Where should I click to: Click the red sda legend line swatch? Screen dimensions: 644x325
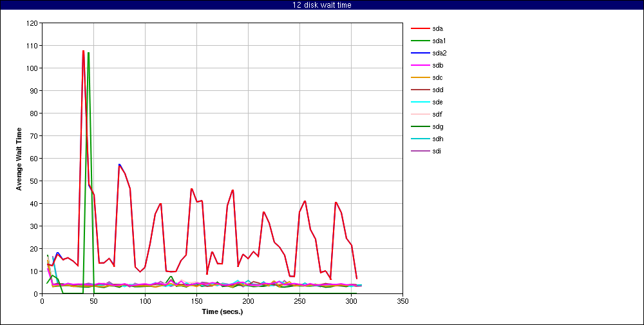point(419,28)
